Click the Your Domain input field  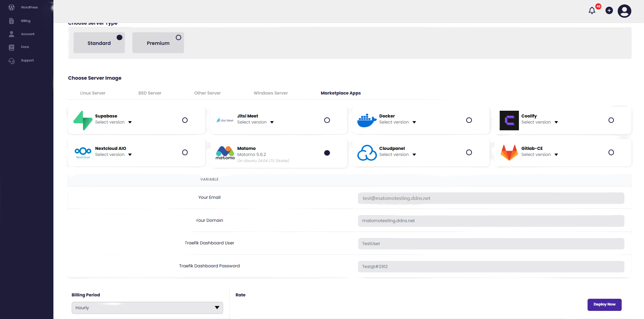point(491,221)
